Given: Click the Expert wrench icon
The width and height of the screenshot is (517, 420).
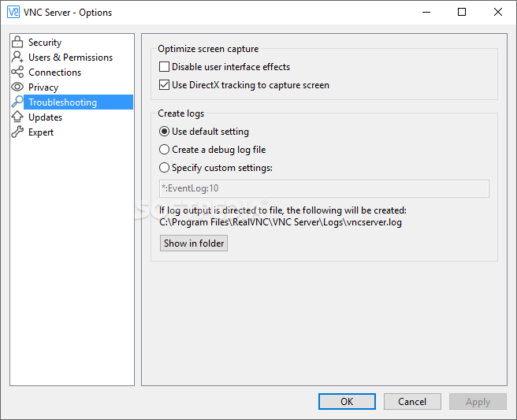Looking at the screenshot, I should (x=17, y=132).
